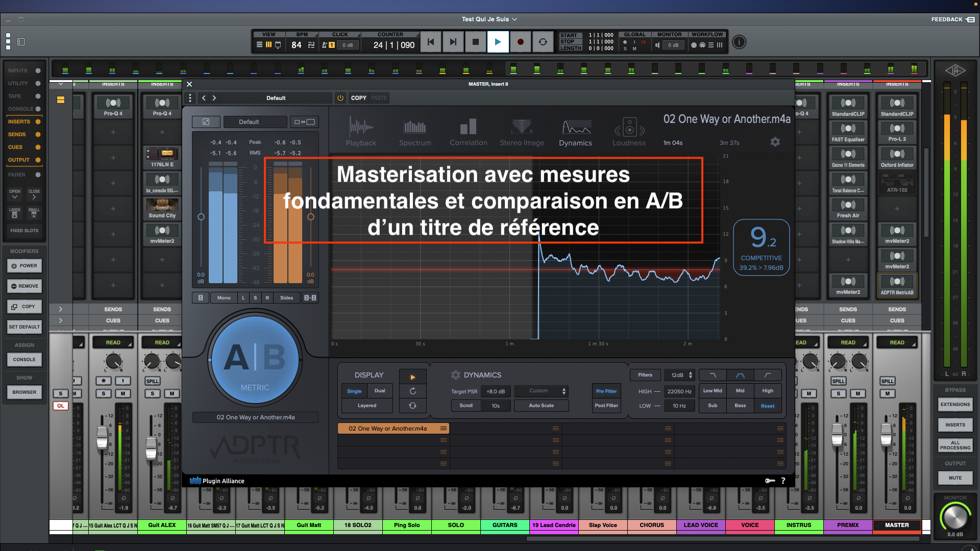The width and height of the screenshot is (980, 551).
Task: Toggle the large A|B switch button
Action: coord(255,360)
